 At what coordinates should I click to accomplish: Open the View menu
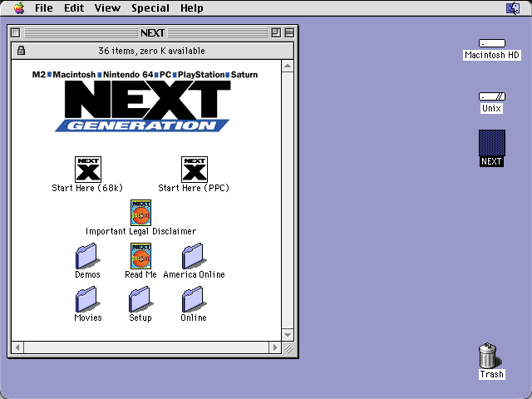107,7
